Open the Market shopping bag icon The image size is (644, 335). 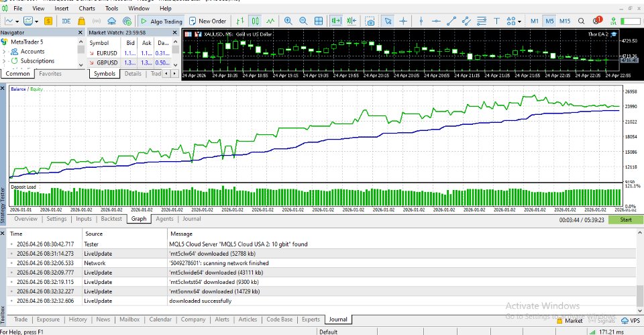[x=81, y=21]
